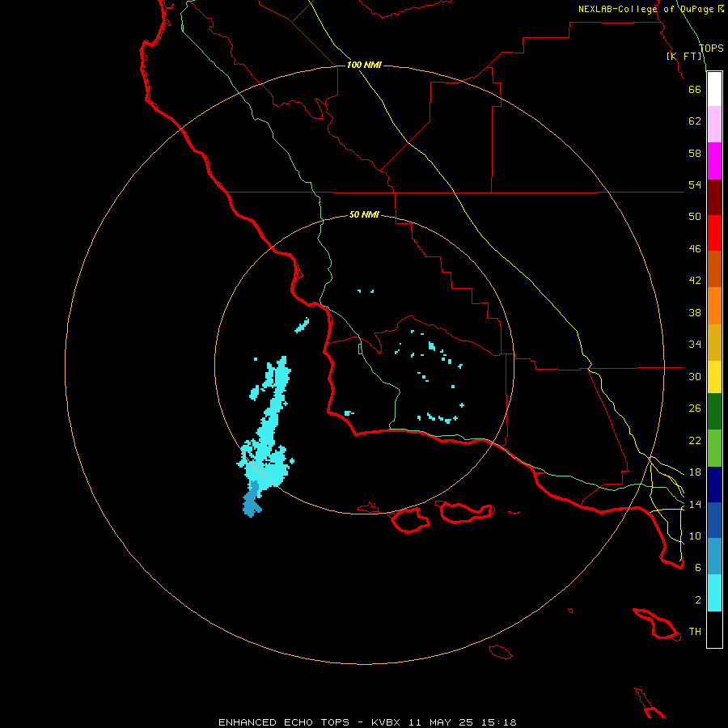The height and width of the screenshot is (728, 728).
Task: Click the "K FT" units label
Action: click(684, 56)
